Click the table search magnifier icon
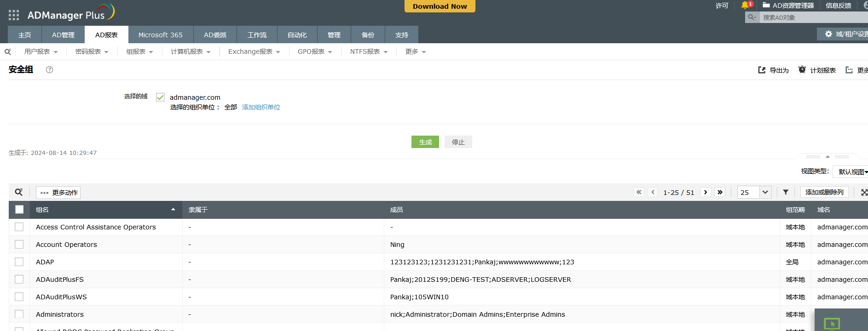This screenshot has height=331, width=868. [19, 192]
